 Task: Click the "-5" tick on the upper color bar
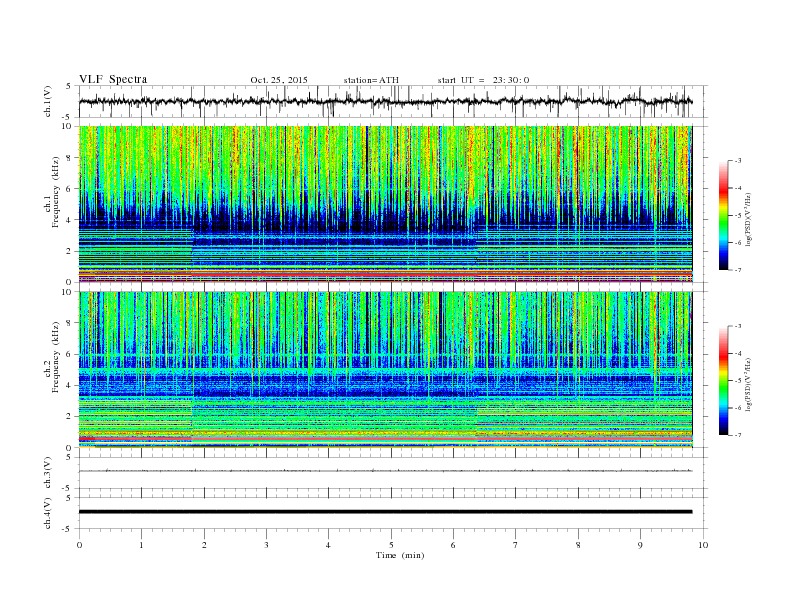737,216
